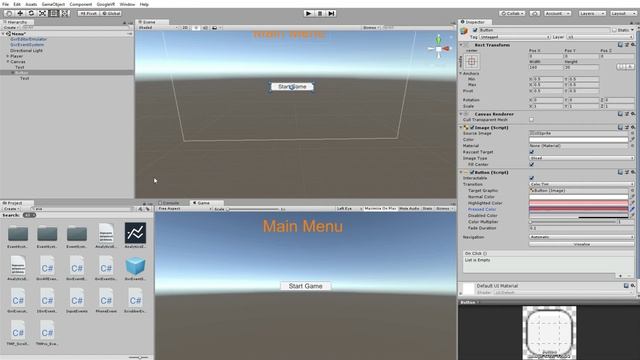
Task: Open the Tag dropdown in the Inspector
Action: click(x=515, y=37)
